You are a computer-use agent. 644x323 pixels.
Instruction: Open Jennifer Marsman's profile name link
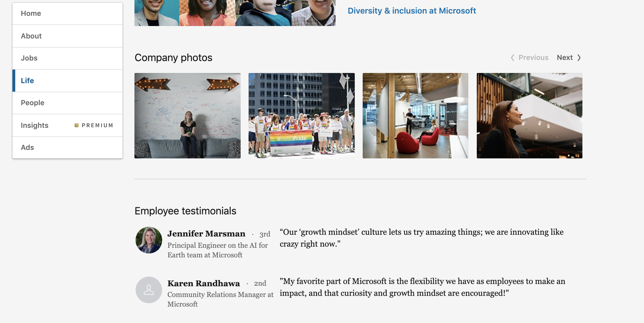(x=206, y=234)
